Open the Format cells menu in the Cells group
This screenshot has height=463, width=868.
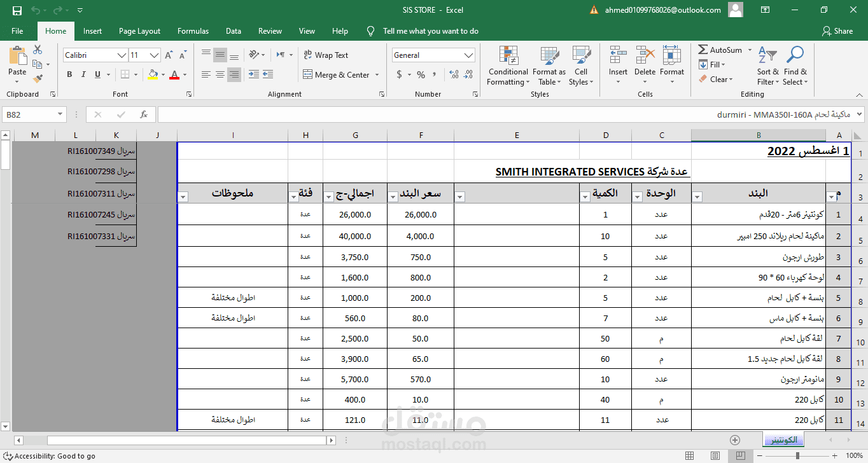pyautogui.click(x=672, y=66)
